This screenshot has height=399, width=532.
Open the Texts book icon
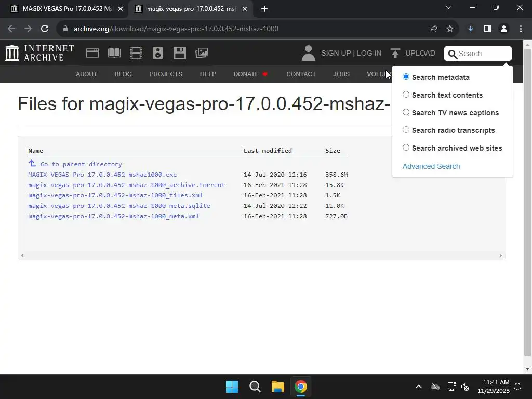tap(114, 54)
